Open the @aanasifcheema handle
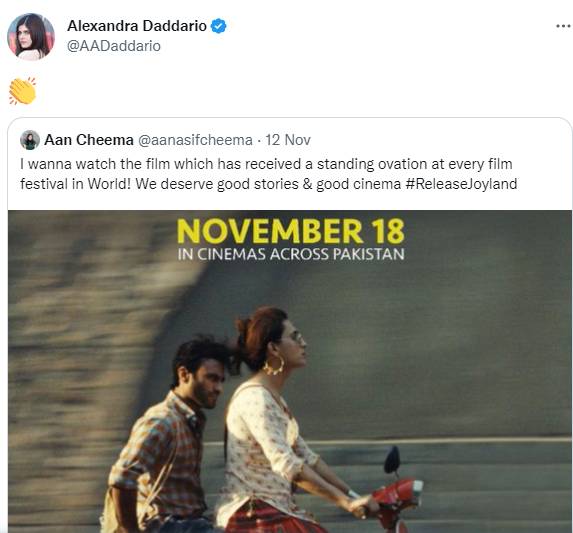This screenshot has width=573, height=533. click(195, 140)
